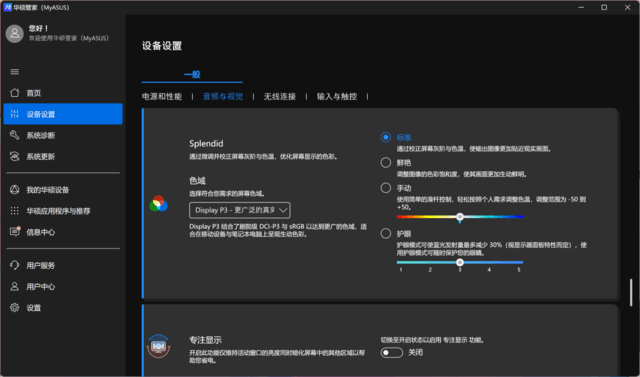The image size is (640, 377).
Task: Click the 护眼 level slider handle
Action: click(x=460, y=262)
